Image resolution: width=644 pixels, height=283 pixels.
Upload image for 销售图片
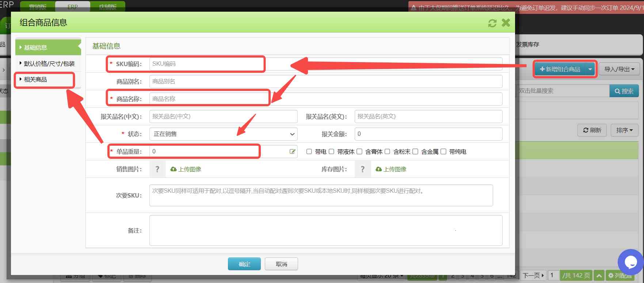pyautogui.click(x=186, y=169)
